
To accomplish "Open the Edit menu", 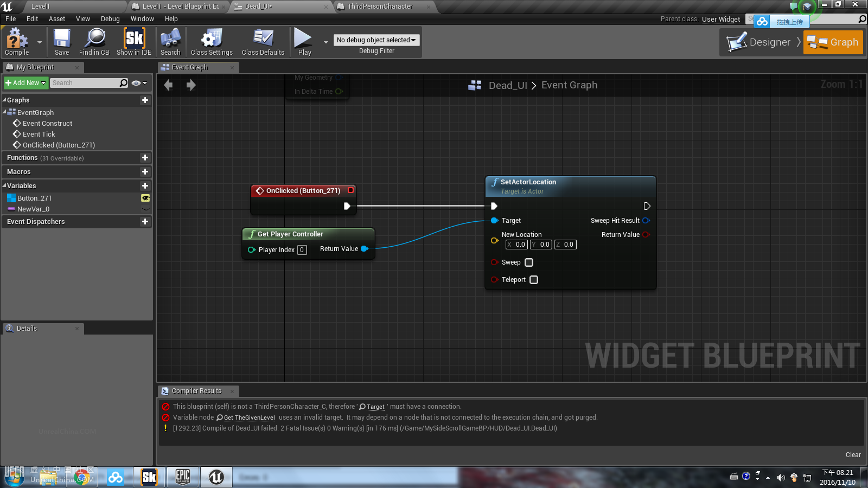I will 32,18.
